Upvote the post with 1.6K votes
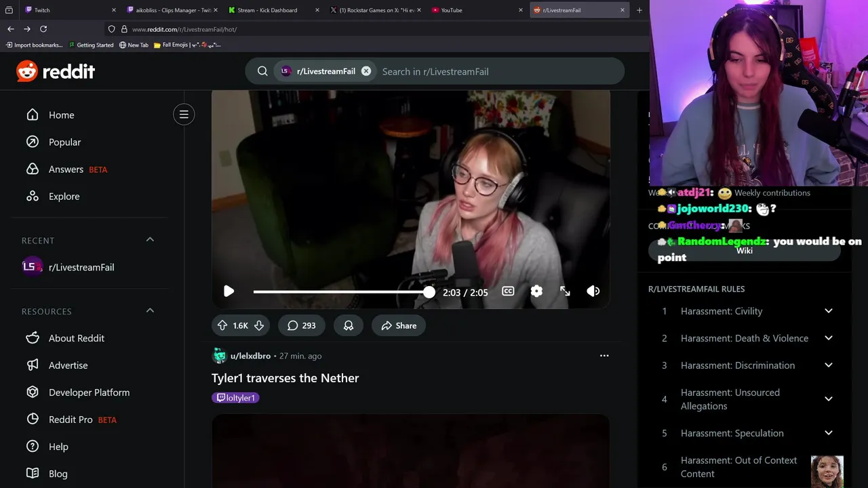Viewport: 868px width, 488px height. [222, 326]
